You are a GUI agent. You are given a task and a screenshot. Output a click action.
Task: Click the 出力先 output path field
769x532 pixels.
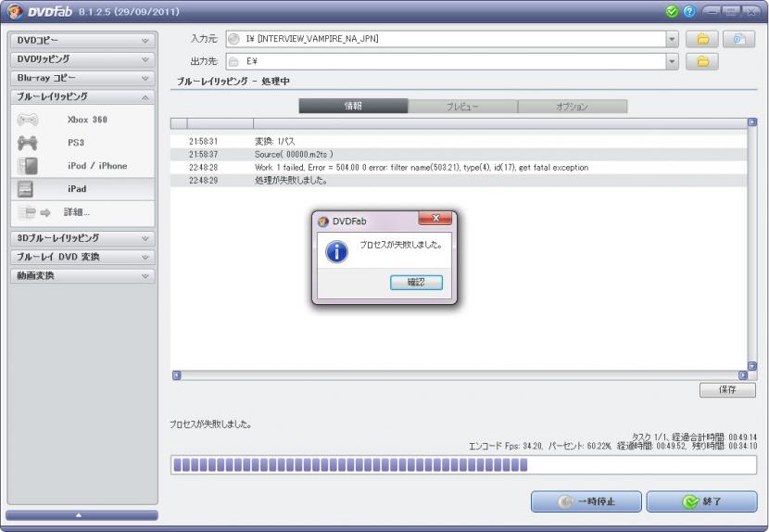pos(446,61)
